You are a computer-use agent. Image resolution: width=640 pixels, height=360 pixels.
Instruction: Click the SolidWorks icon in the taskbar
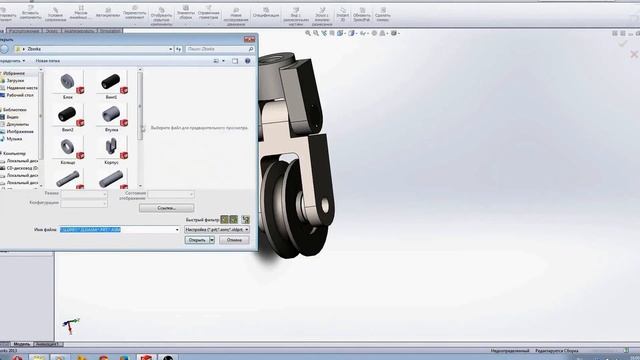[146, 358]
